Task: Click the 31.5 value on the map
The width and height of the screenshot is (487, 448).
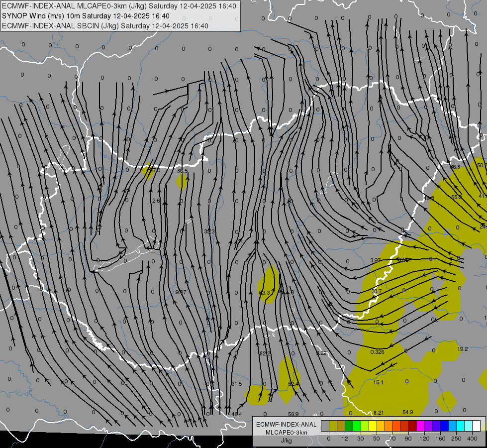Action: coord(237,384)
